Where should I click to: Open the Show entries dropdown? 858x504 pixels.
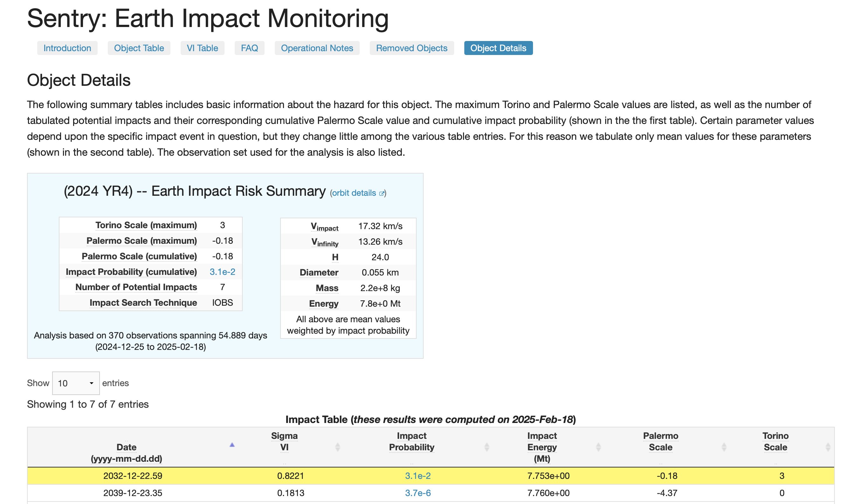click(x=76, y=383)
